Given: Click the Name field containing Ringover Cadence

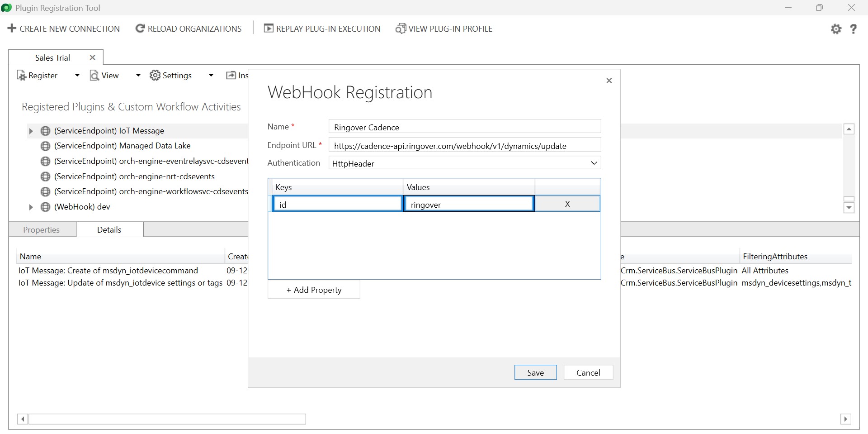Looking at the screenshot, I should point(465,127).
